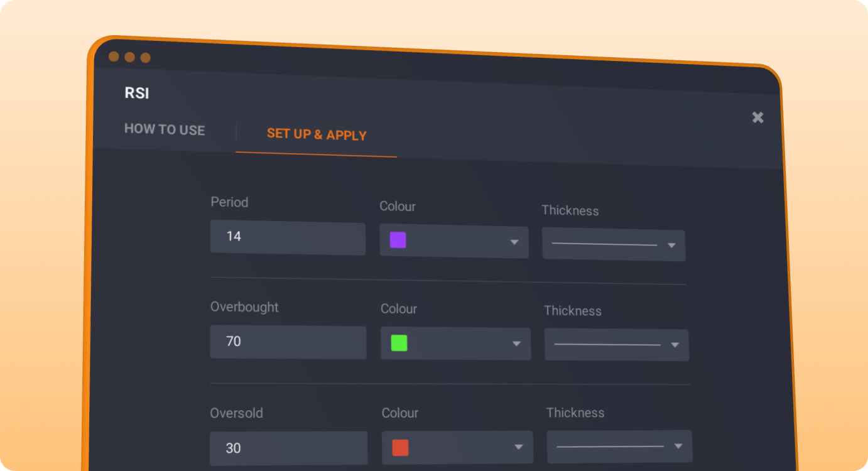Click the Oversold thickness line preview
868x471 pixels.
coord(610,447)
